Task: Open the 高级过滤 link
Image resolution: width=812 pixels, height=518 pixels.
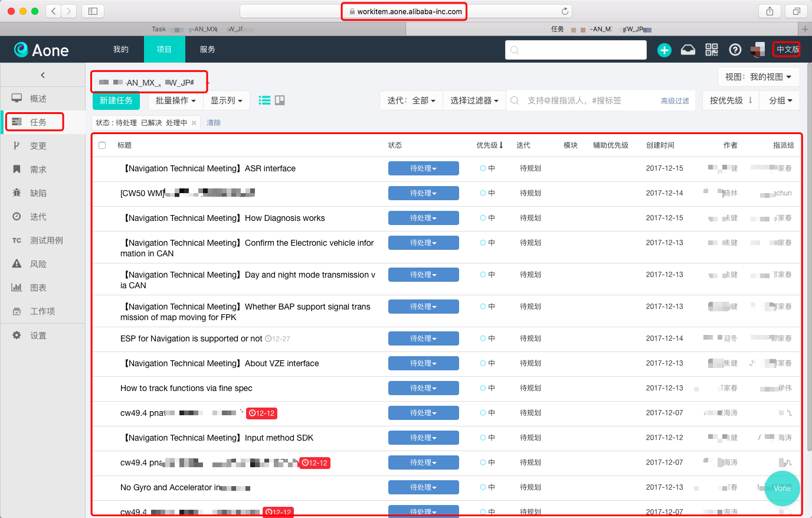Action: pos(675,101)
